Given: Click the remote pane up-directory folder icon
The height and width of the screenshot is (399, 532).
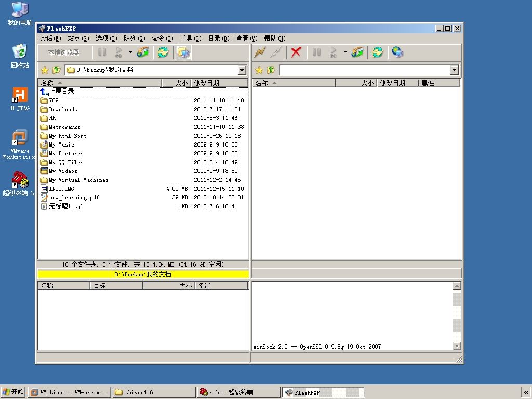Looking at the screenshot, I should [271, 70].
